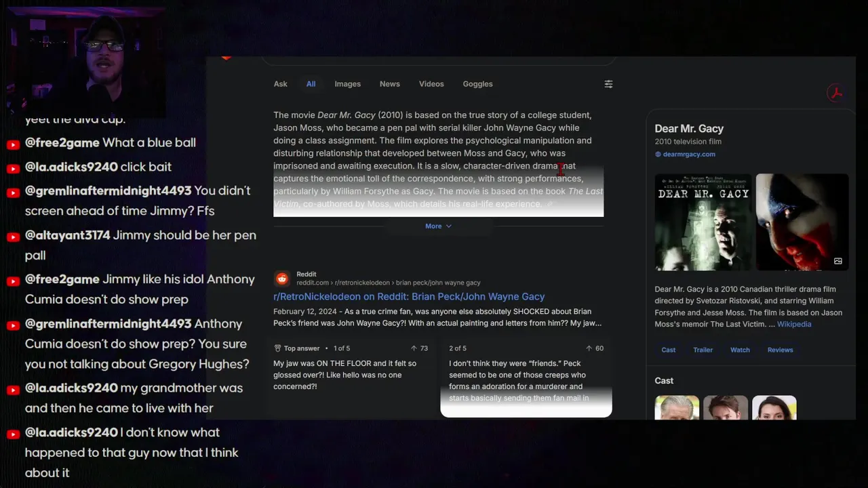
Task: Click the second cast member photo
Action: pyautogui.click(x=726, y=408)
